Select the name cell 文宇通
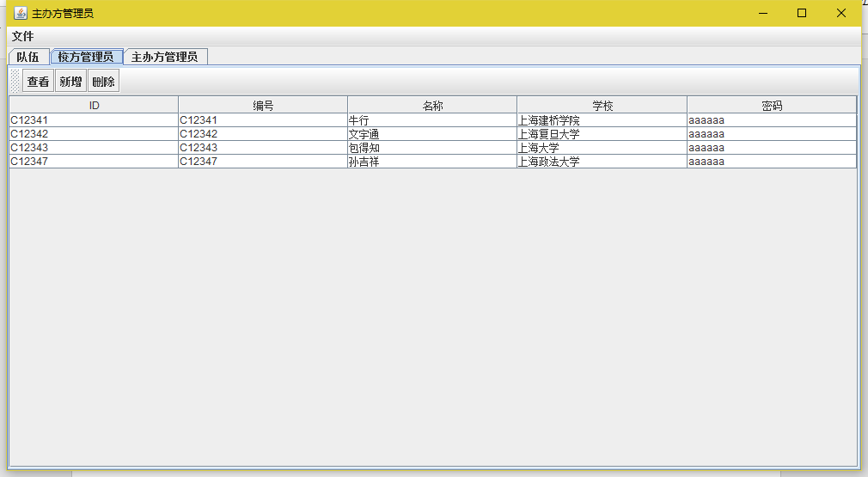Image resolution: width=868 pixels, height=477 pixels. 432,134
